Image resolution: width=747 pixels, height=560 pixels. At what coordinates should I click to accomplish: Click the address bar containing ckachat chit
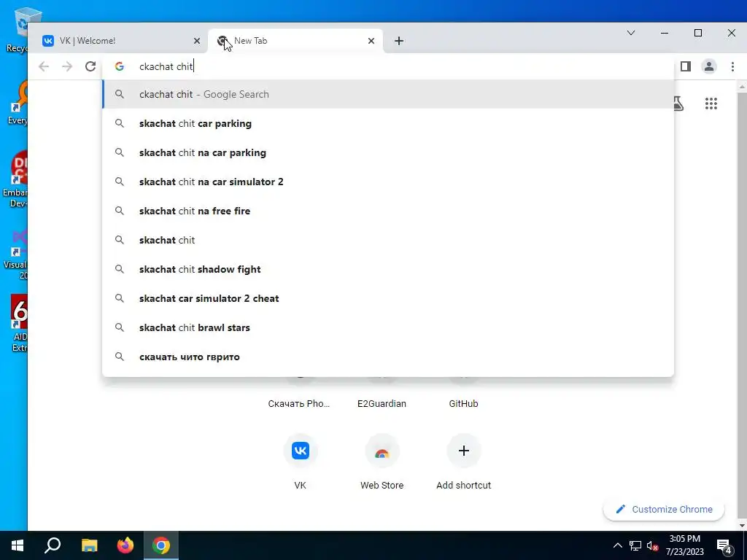point(388,66)
